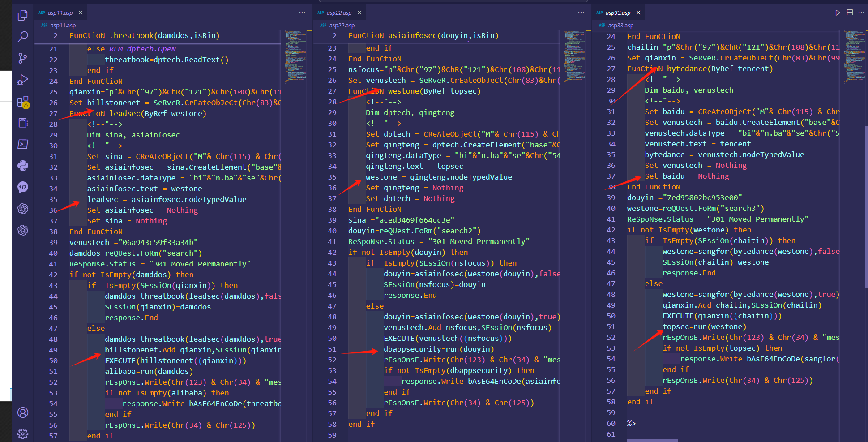
Task: Open the Manage settings gear
Action: [x=23, y=433]
